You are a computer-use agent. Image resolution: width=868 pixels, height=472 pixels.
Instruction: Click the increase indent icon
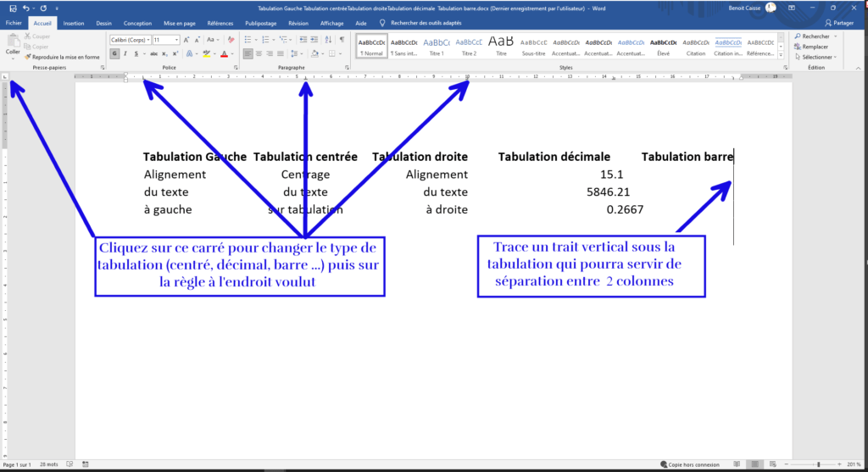(x=312, y=39)
